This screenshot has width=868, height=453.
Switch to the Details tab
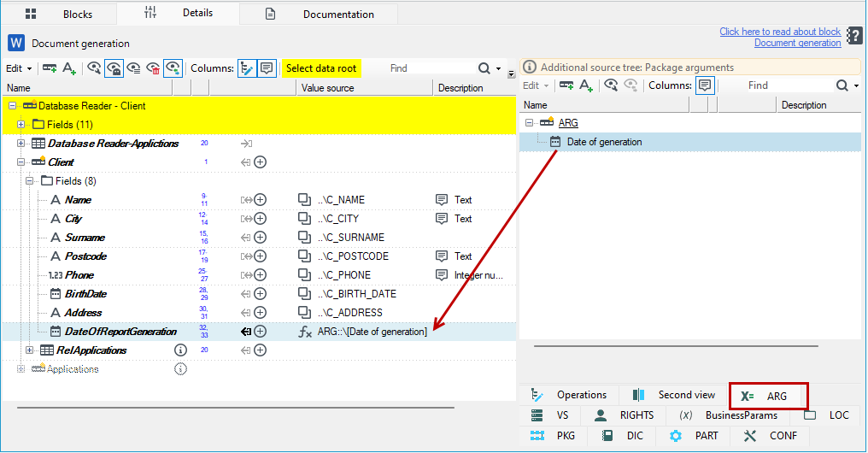click(179, 13)
